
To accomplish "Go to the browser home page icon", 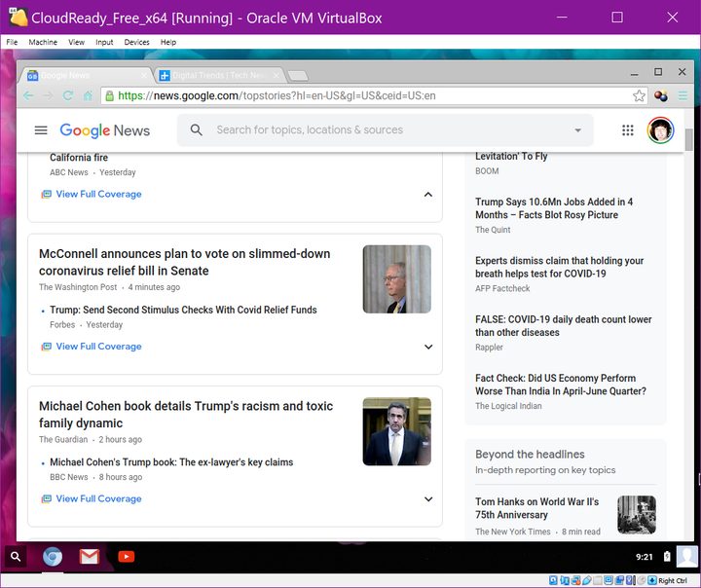I will (88, 95).
